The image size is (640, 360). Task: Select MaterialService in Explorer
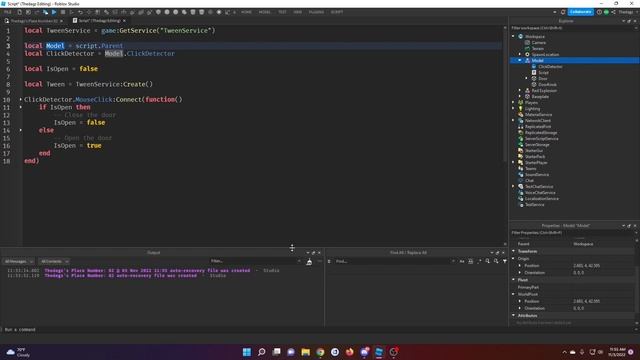pos(538,115)
